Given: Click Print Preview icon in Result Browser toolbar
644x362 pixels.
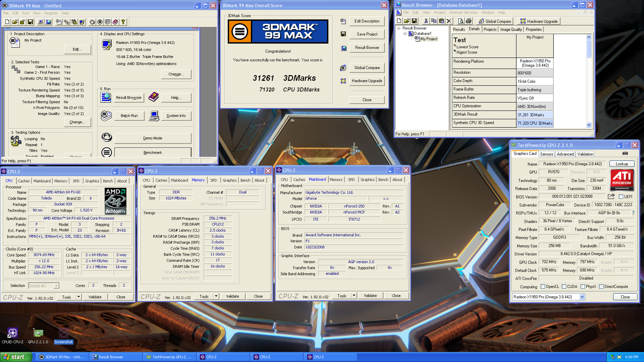Looking at the screenshot, I should pos(461,21).
